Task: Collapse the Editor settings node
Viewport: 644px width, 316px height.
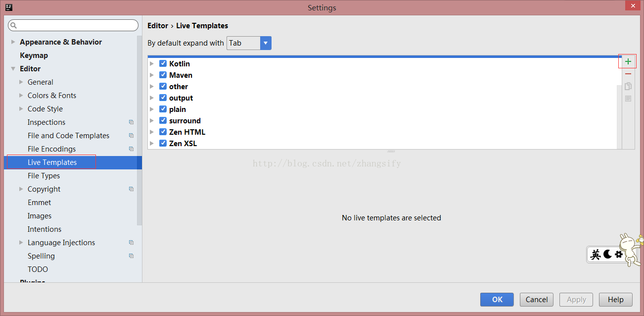Action: (13, 69)
